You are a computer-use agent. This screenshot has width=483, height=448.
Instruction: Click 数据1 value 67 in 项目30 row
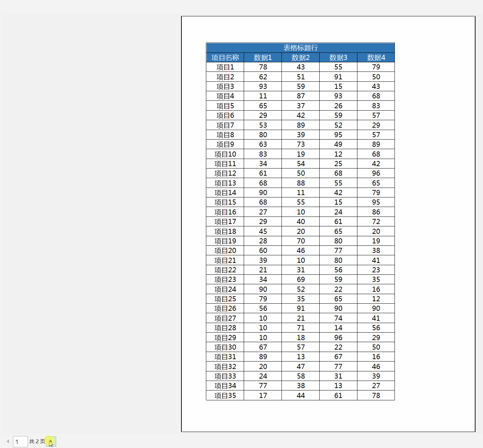tap(263, 347)
